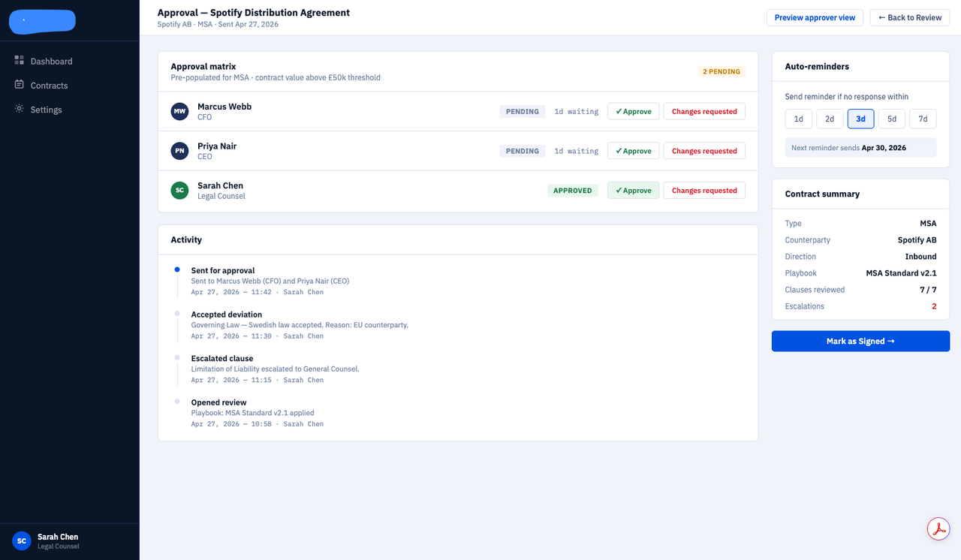
Task: Request changes for Marcus Webb
Action: (x=704, y=111)
